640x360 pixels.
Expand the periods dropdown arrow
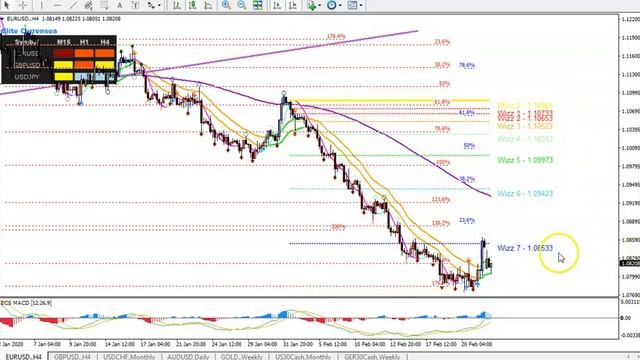point(340,5)
